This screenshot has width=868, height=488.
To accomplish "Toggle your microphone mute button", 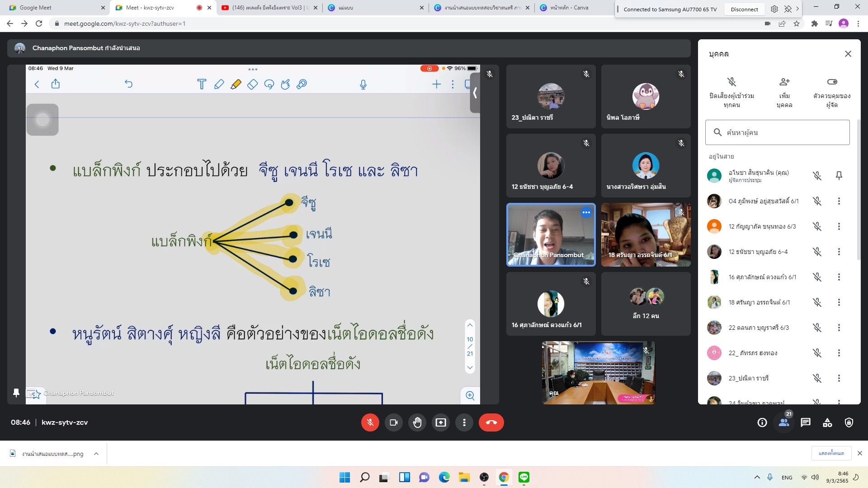I will 370,422.
